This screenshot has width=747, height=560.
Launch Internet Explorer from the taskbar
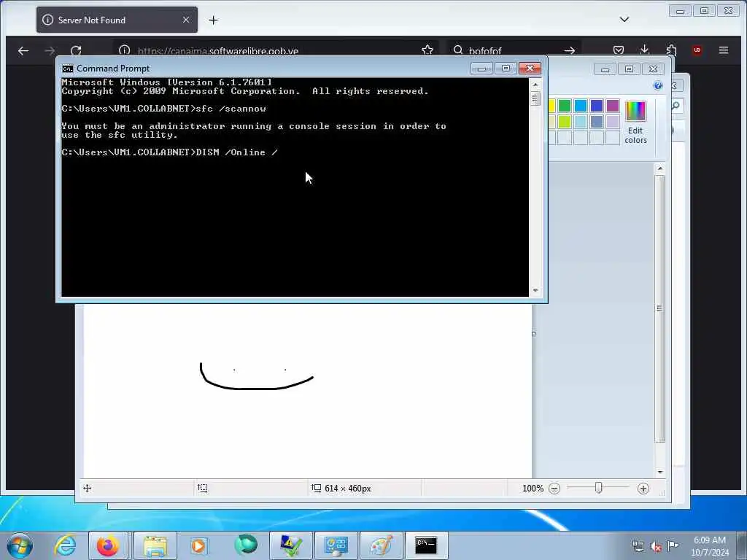[65, 545]
